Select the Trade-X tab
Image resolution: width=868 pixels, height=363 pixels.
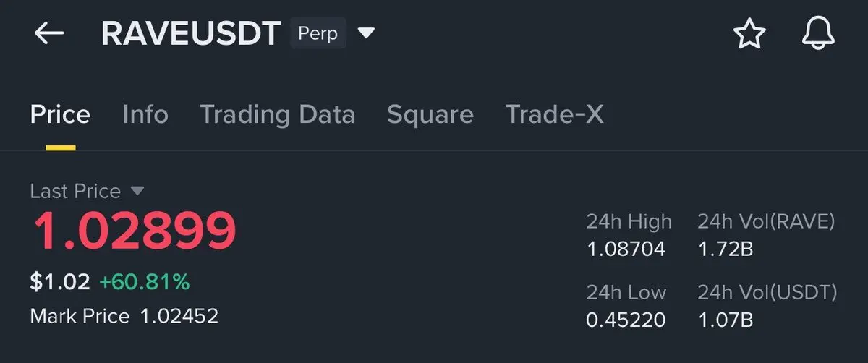coord(554,114)
